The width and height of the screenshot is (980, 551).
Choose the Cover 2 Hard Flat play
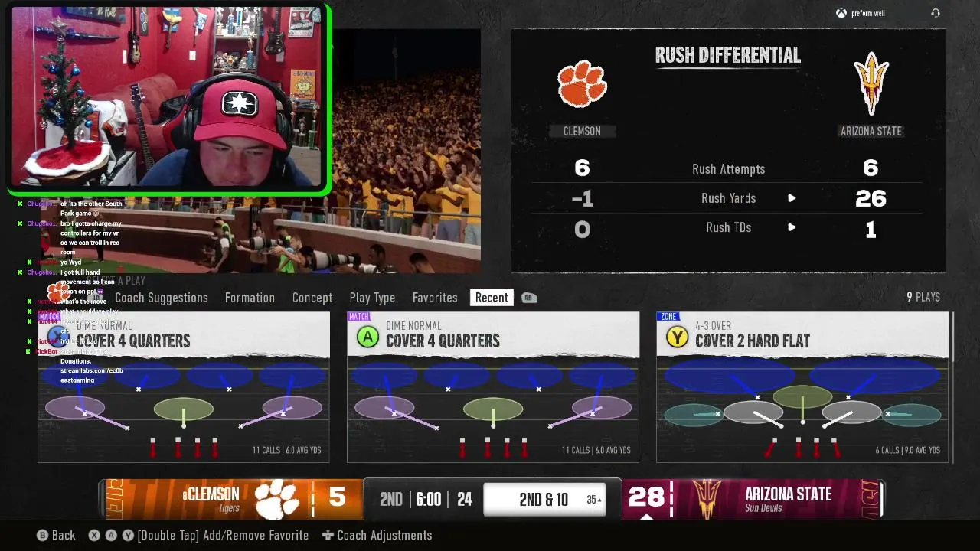click(x=802, y=387)
